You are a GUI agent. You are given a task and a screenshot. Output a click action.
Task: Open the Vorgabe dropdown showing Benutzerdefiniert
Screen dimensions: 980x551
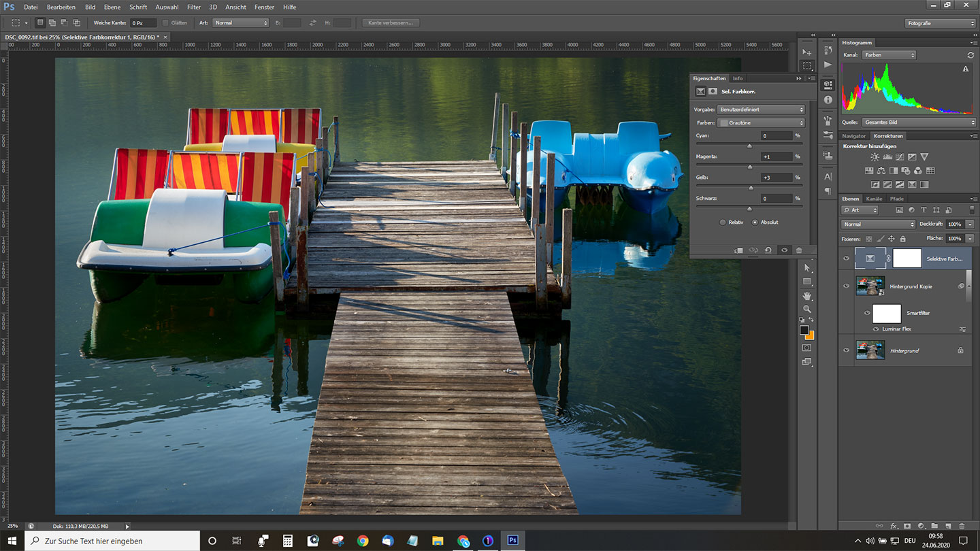pos(762,110)
